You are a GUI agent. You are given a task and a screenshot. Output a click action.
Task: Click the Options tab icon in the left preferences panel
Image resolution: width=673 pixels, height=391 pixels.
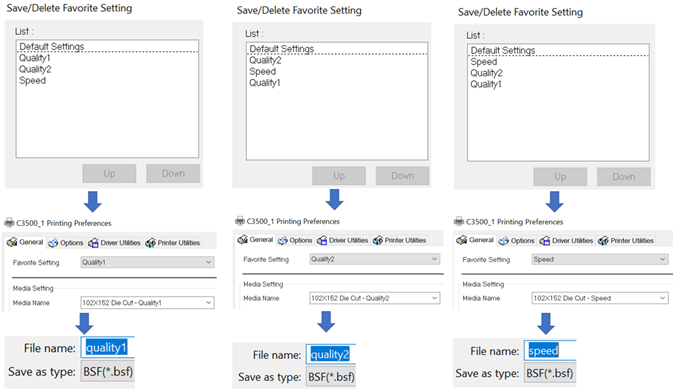pos(53,243)
